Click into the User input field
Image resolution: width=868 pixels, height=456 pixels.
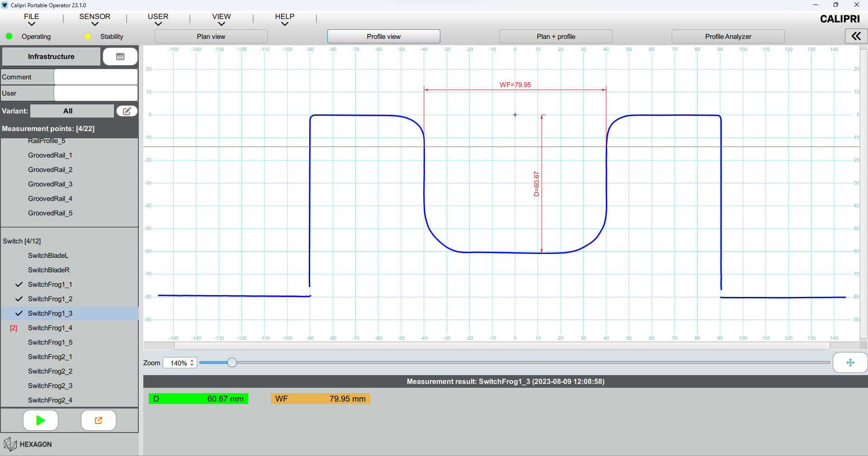coord(96,93)
